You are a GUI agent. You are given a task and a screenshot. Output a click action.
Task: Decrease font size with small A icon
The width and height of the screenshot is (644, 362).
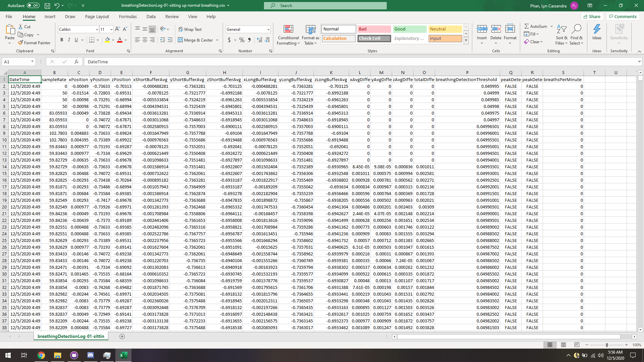point(125,29)
